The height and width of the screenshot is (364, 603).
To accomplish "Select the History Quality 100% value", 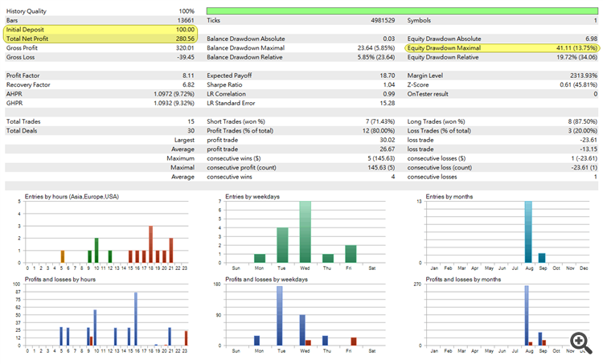I will pos(187,11).
